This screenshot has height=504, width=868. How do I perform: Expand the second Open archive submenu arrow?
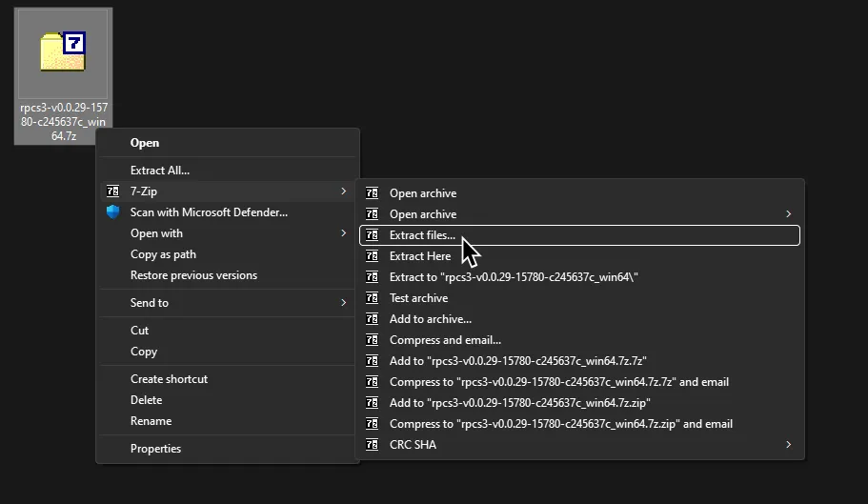(x=788, y=214)
